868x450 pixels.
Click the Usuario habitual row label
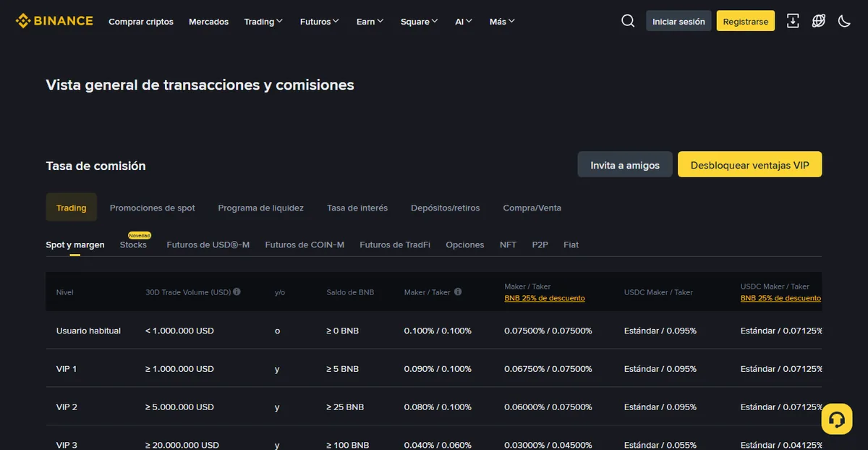click(x=88, y=331)
